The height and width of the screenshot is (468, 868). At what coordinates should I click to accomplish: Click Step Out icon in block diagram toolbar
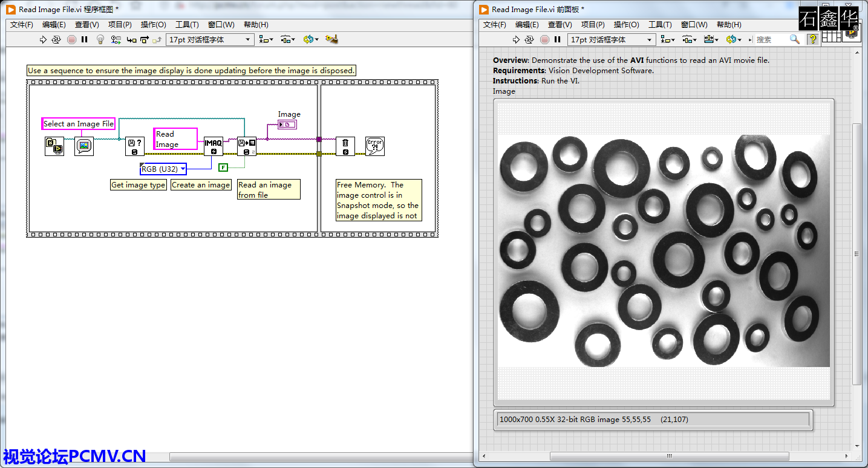[157, 39]
